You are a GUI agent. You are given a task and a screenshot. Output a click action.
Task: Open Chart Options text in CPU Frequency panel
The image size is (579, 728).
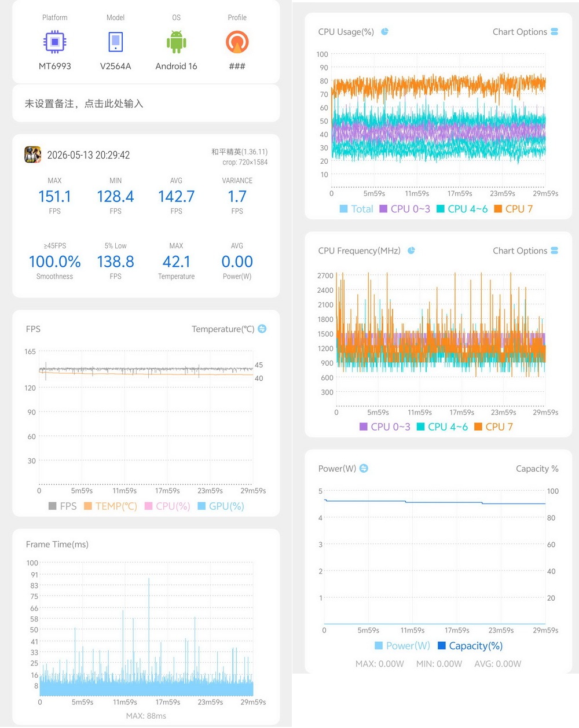click(x=519, y=251)
